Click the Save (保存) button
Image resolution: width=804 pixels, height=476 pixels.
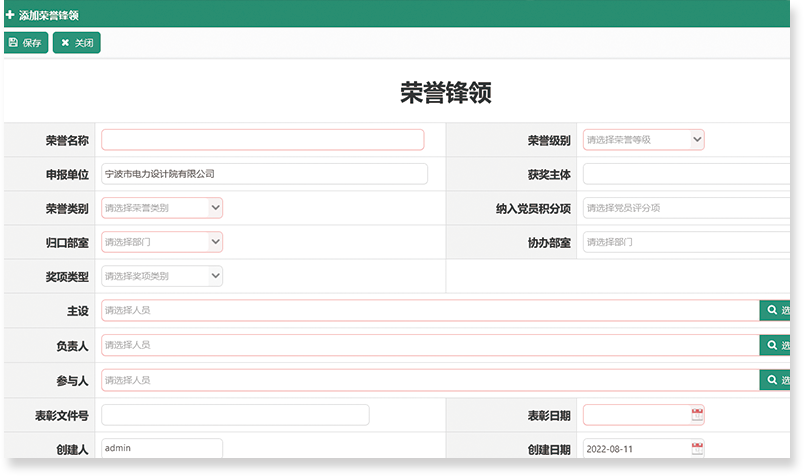(26, 43)
